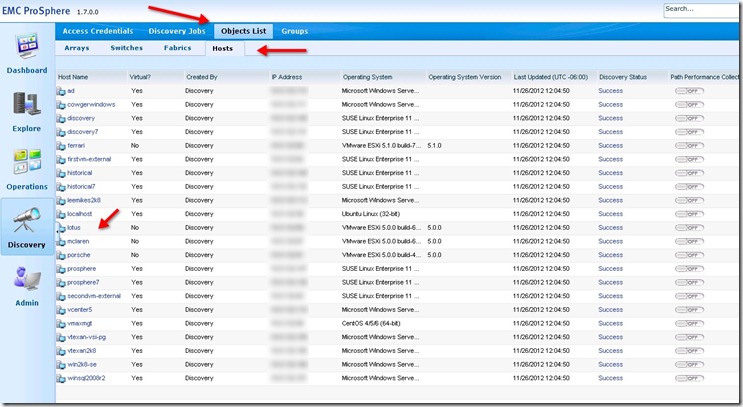This screenshot has height=407, width=743.
Task: Show the Arrays sub-tab
Action: [x=77, y=48]
